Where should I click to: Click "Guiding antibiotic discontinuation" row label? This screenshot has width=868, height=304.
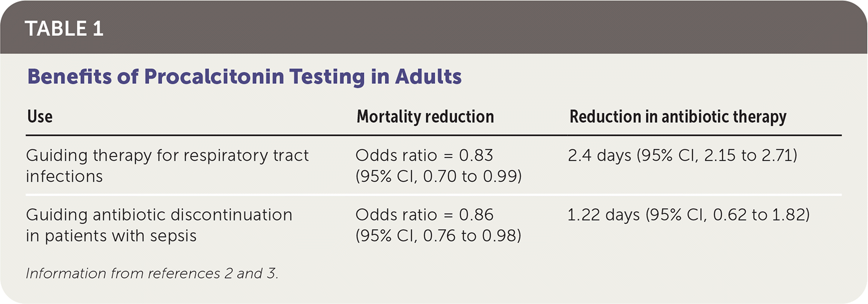159,215
